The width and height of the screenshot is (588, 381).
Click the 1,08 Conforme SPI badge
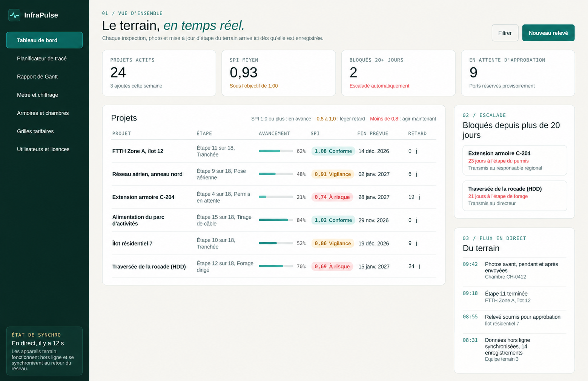click(333, 151)
